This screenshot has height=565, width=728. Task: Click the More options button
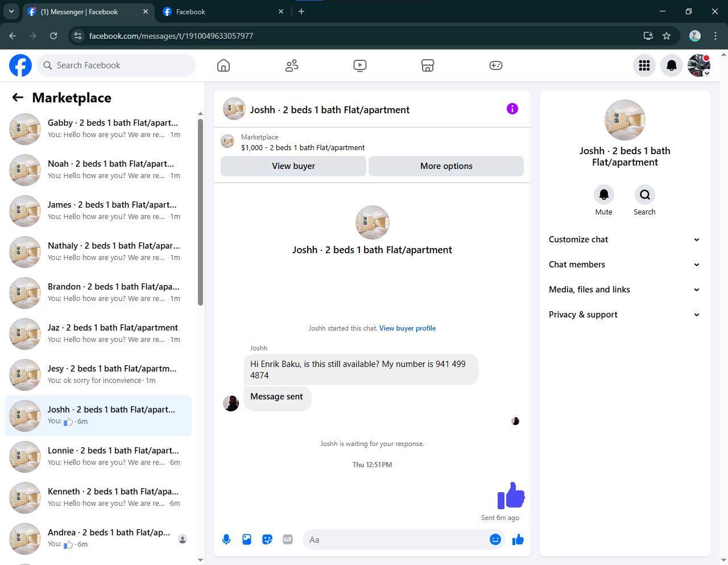click(446, 166)
